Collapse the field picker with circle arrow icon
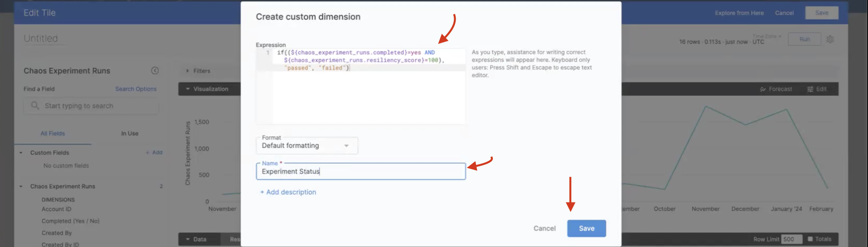The height and width of the screenshot is (247, 868). (155, 71)
